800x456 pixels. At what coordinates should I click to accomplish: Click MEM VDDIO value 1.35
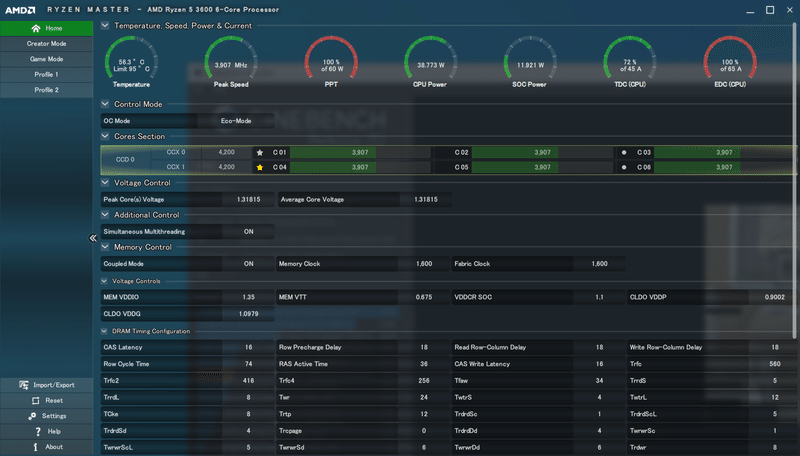248,297
